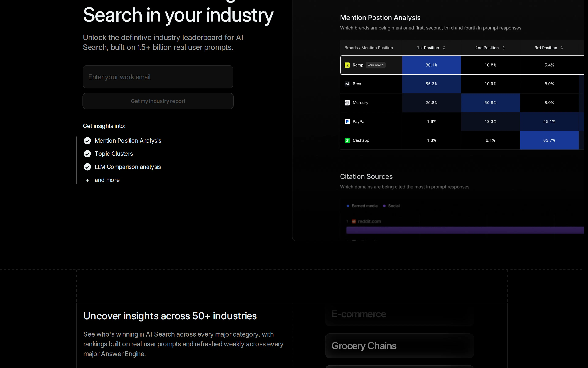Click Brex's 55.3% first position cell

432,84
